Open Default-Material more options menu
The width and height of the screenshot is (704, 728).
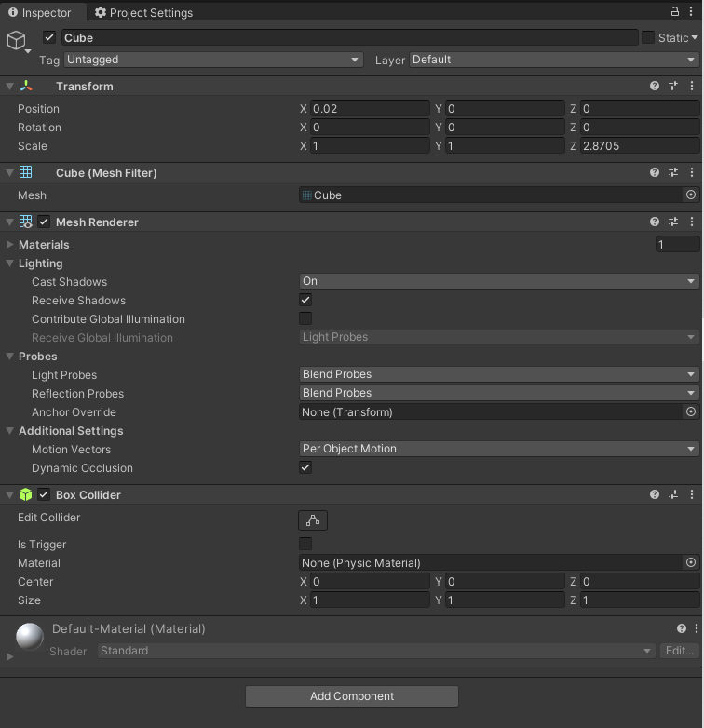click(x=697, y=628)
